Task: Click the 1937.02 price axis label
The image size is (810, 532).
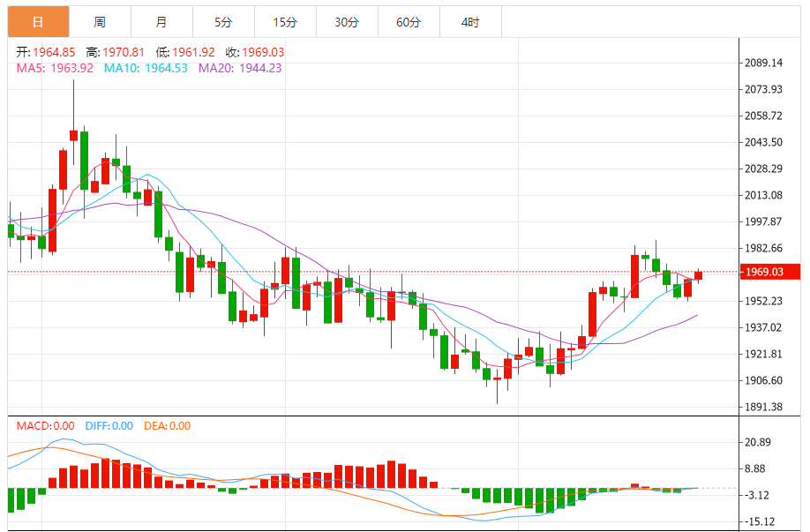Action: coord(763,327)
